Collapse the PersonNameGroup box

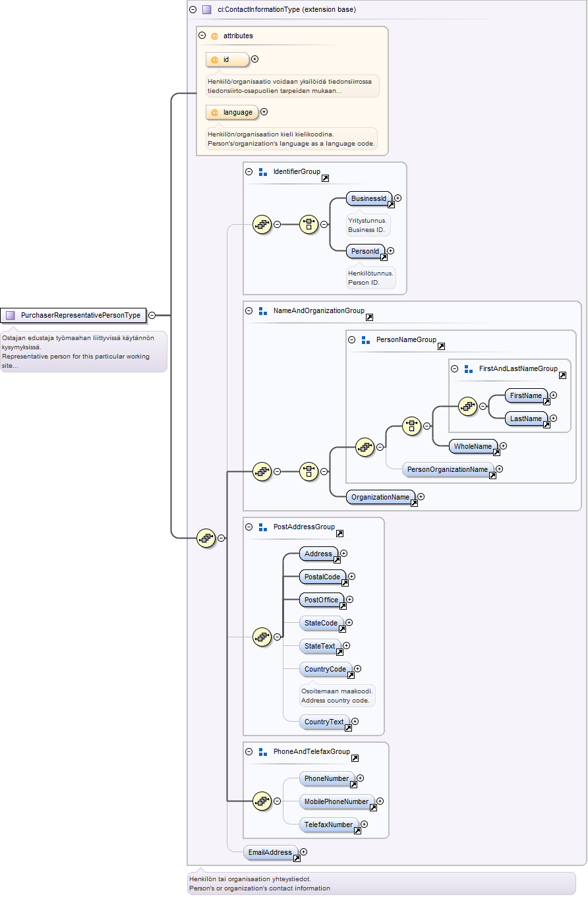352,339
